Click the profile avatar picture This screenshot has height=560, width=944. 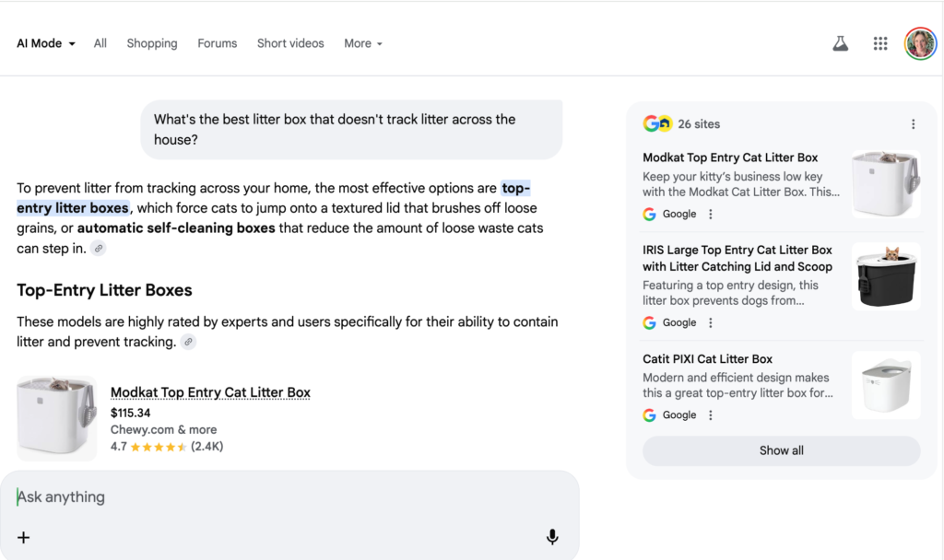click(x=920, y=43)
